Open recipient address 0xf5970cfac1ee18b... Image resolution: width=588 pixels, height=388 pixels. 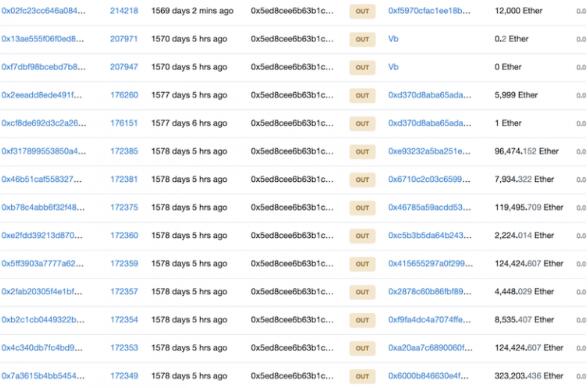429,11
